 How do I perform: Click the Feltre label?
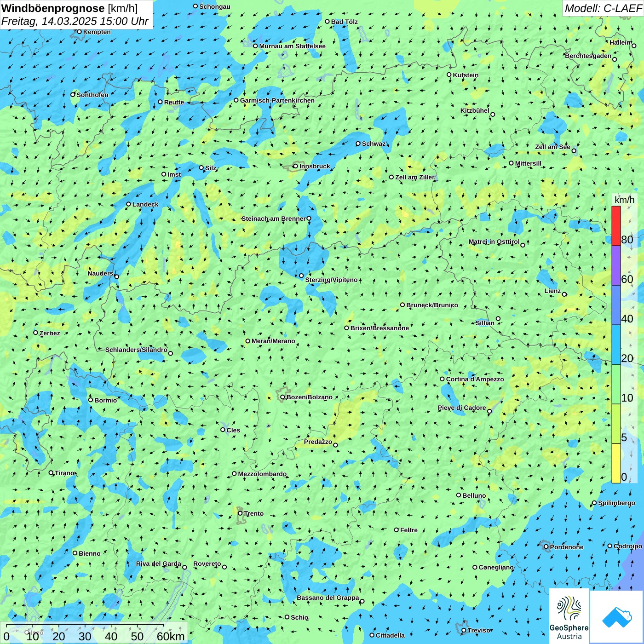coord(409,530)
